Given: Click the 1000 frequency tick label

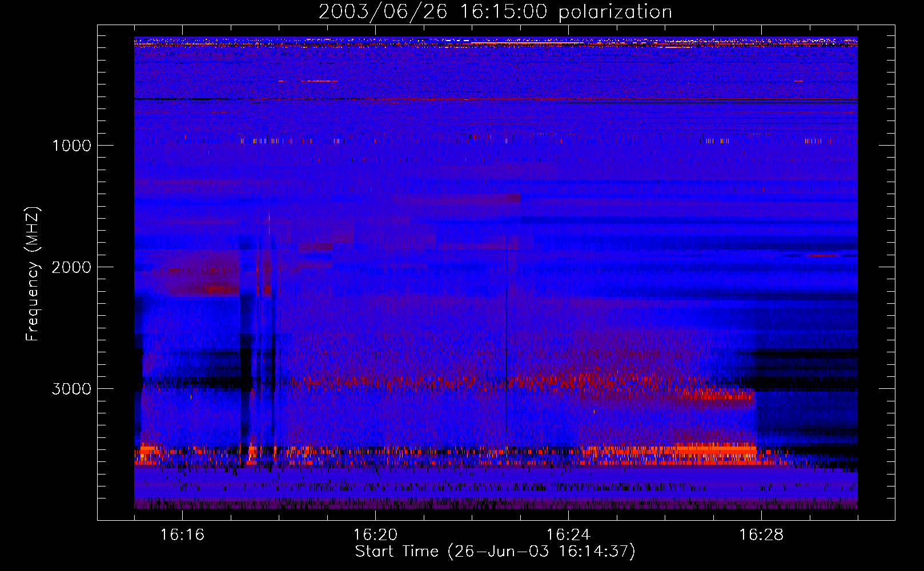Looking at the screenshot, I should (71, 146).
